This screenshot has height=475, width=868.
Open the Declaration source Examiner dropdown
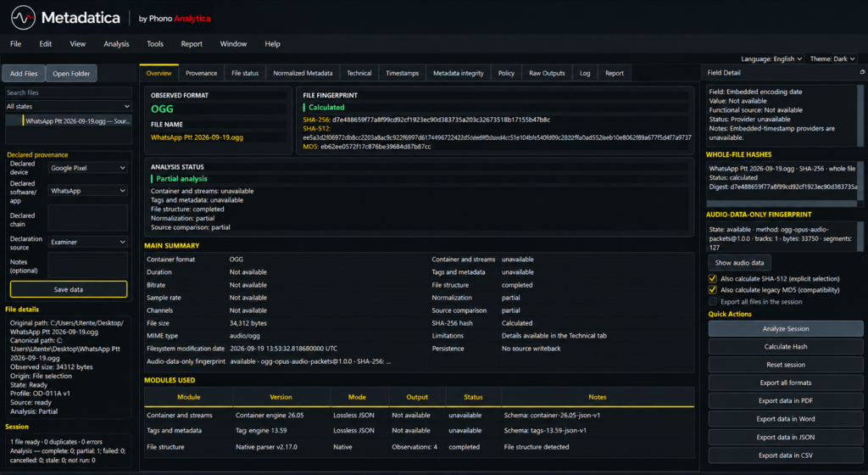coord(87,242)
